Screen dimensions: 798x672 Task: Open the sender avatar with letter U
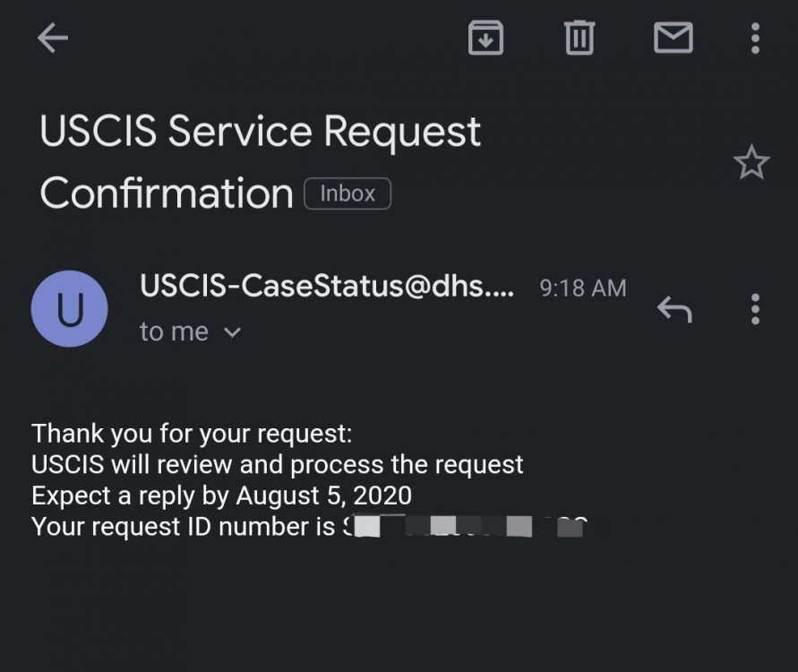pyautogui.click(x=69, y=309)
